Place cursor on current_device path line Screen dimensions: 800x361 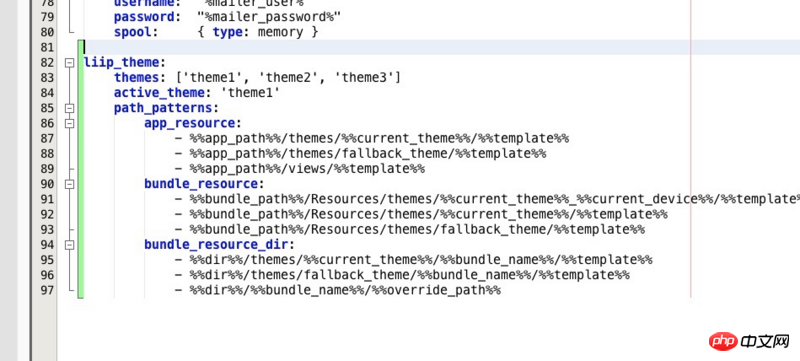pyautogui.click(x=487, y=199)
